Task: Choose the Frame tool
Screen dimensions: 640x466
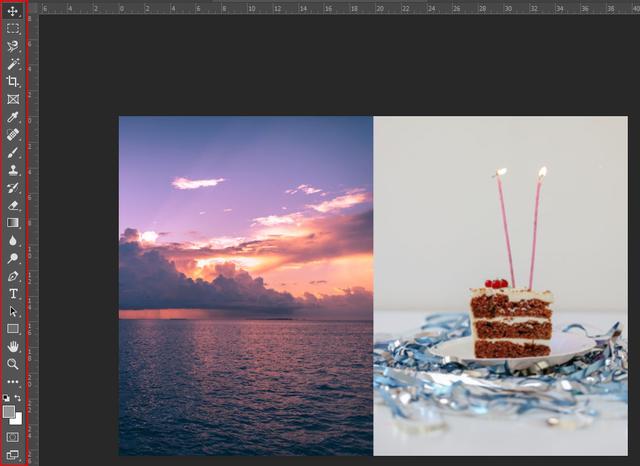Action: pyautogui.click(x=13, y=99)
